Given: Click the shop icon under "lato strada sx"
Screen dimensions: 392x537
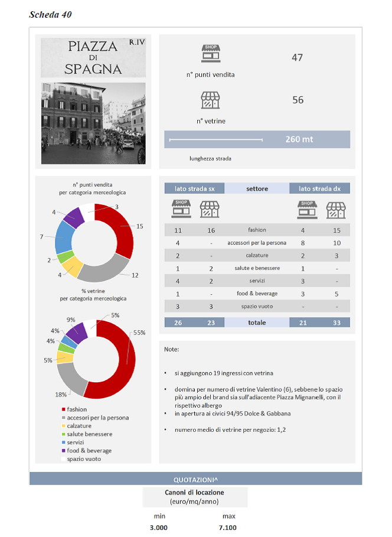Looking at the screenshot, I should click(180, 209).
